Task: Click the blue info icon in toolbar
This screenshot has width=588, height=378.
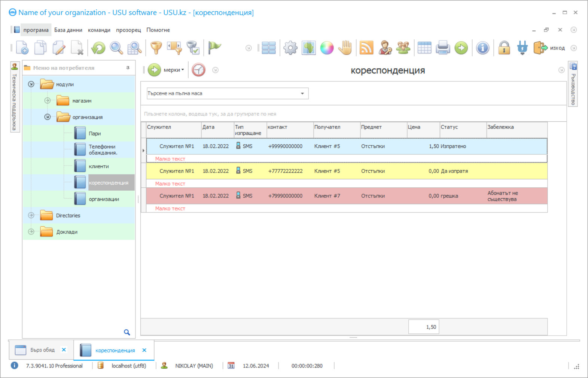Action: pyautogui.click(x=482, y=48)
